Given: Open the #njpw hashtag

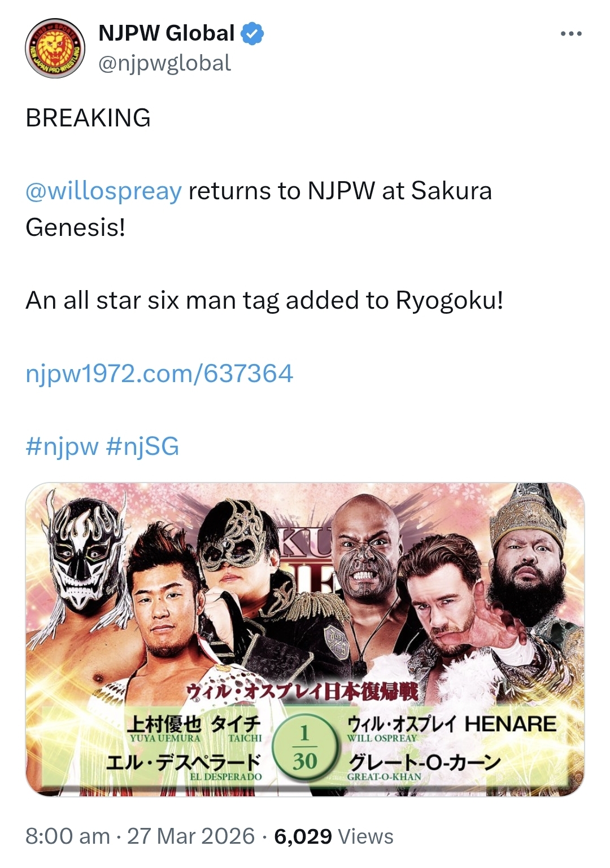Looking at the screenshot, I should (62, 446).
